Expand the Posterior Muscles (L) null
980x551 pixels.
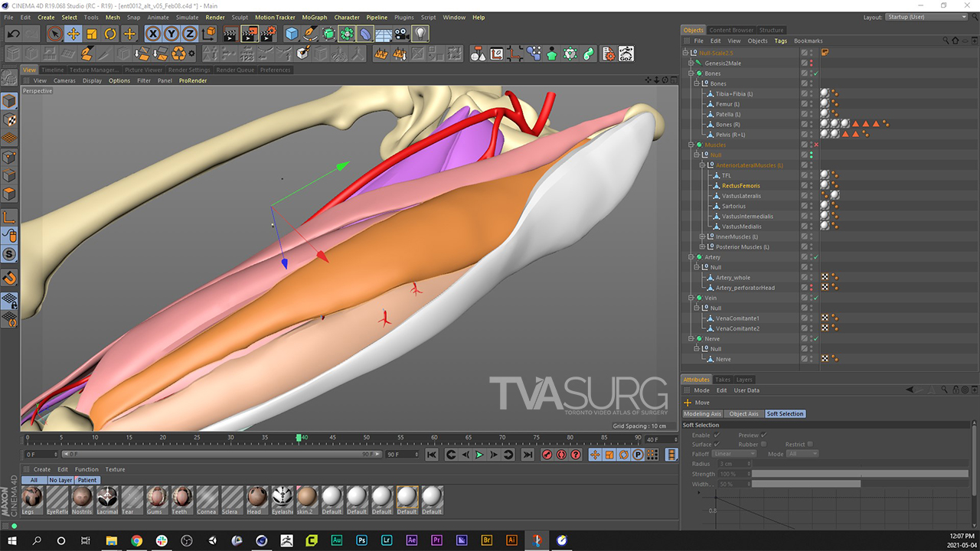(703, 246)
